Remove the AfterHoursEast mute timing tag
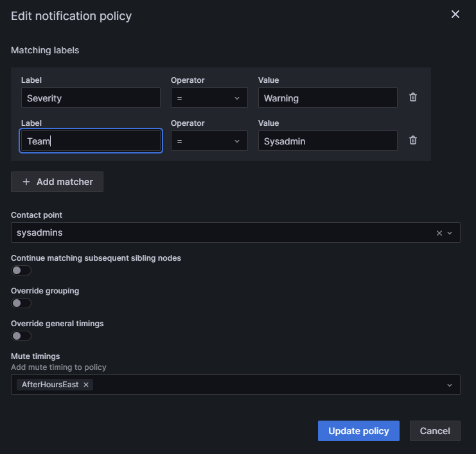The height and width of the screenshot is (454, 476). 86,385
